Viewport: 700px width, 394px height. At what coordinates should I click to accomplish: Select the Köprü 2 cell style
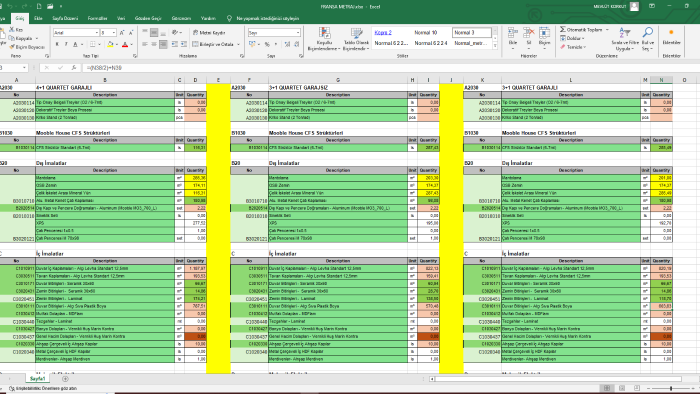383,33
